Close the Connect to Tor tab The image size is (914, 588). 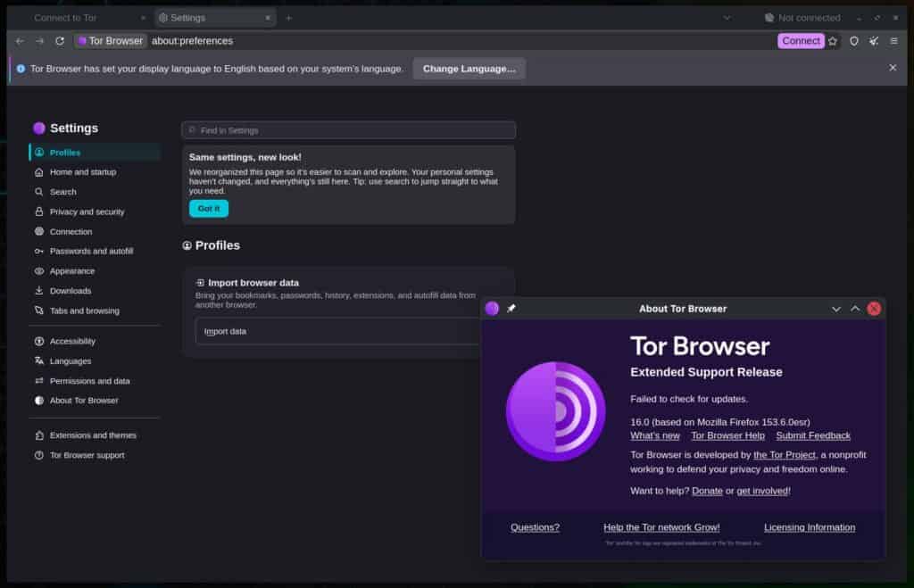tap(143, 18)
